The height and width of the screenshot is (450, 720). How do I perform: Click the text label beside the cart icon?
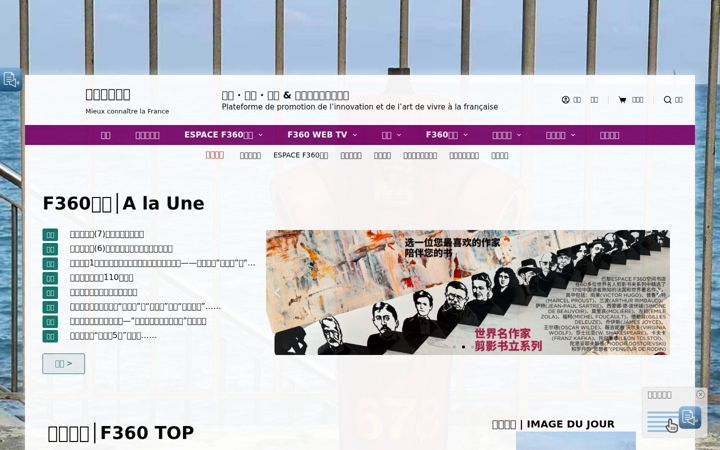click(637, 100)
